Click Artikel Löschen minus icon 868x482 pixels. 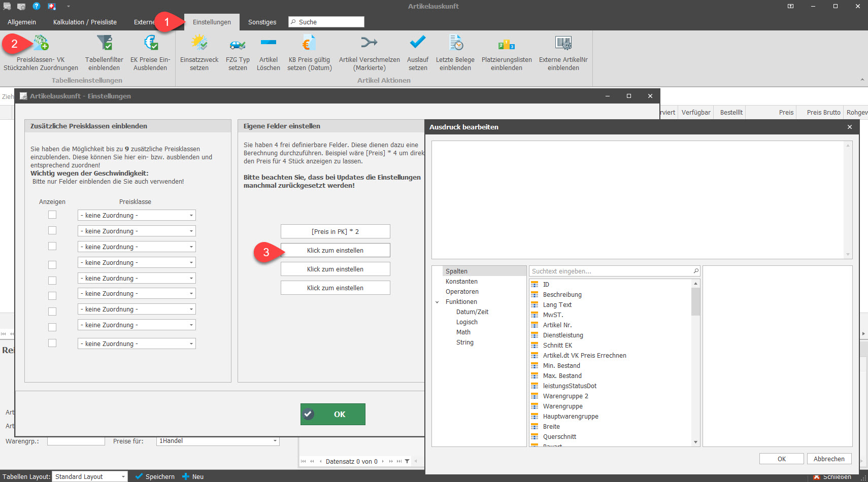click(268, 42)
